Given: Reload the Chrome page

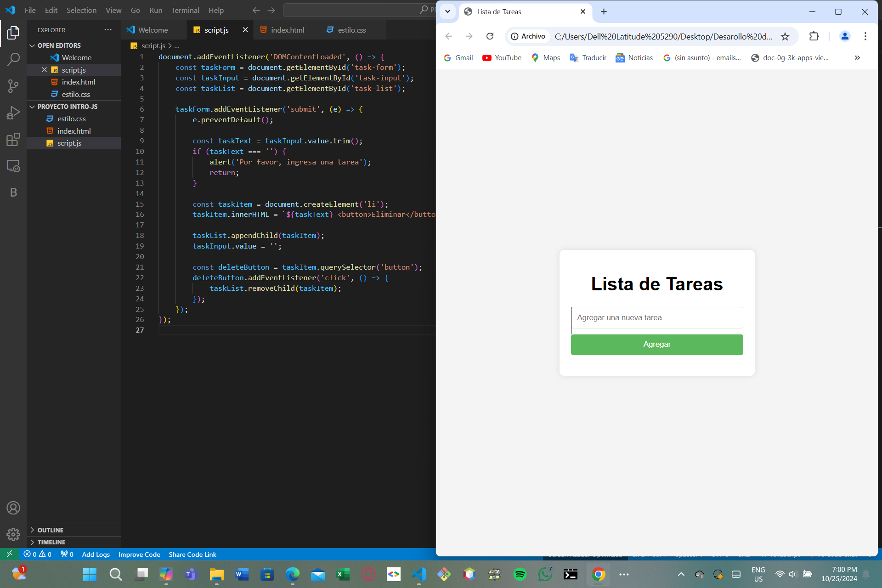Looking at the screenshot, I should tap(490, 36).
